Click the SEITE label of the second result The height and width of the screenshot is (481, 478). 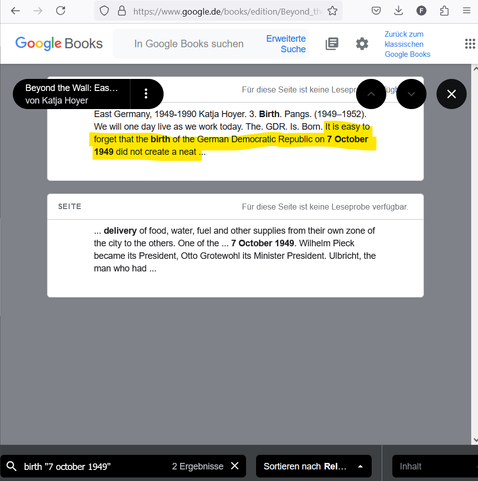tap(70, 206)
